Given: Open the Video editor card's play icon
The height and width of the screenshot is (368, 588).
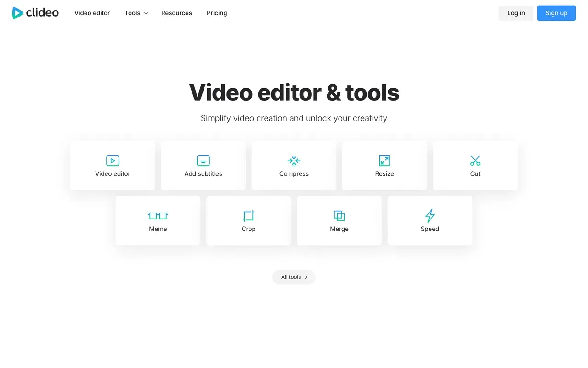Looking at the screenshot, I should click(x=113, y=161).
